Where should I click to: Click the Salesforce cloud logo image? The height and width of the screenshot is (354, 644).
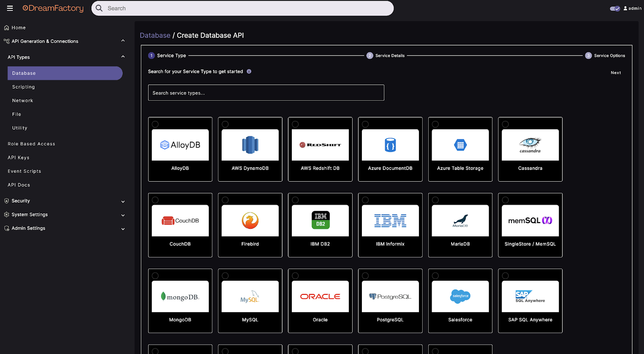[460, 296]
